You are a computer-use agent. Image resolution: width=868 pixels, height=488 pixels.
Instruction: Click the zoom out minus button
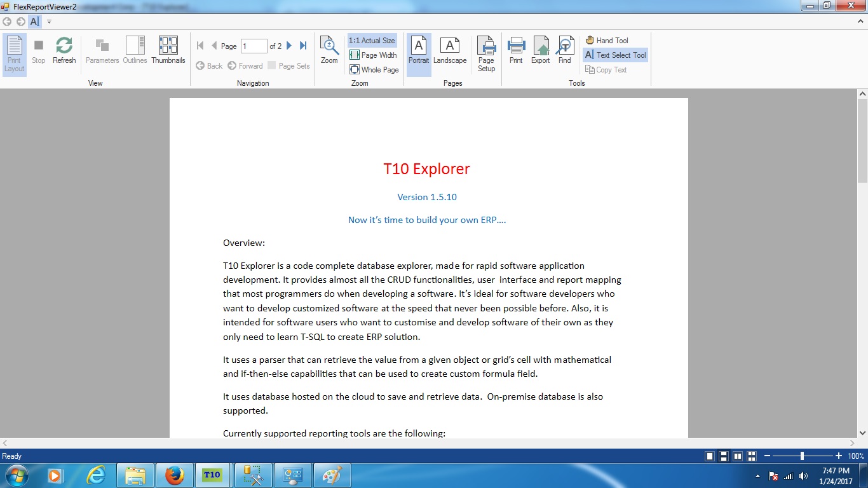[x=767, y=456]
